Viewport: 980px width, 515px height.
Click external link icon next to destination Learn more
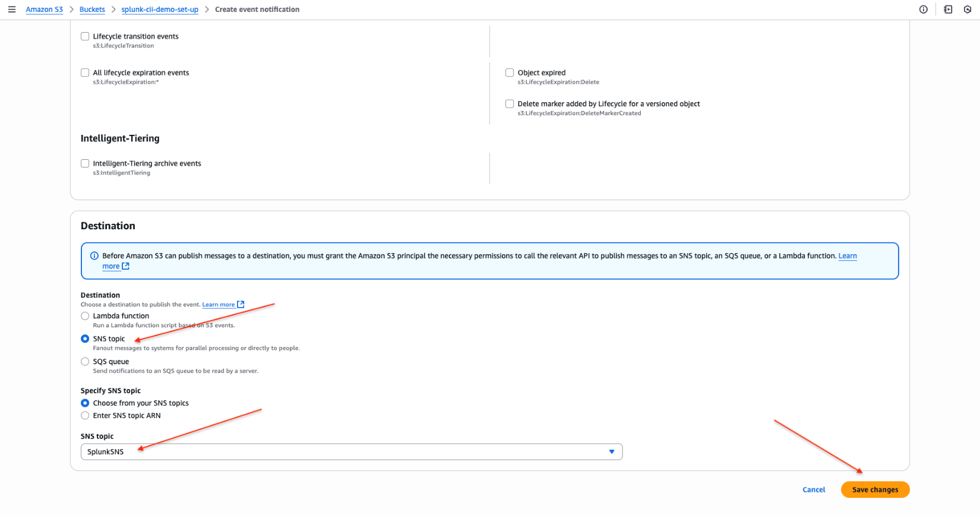point(241,305)
